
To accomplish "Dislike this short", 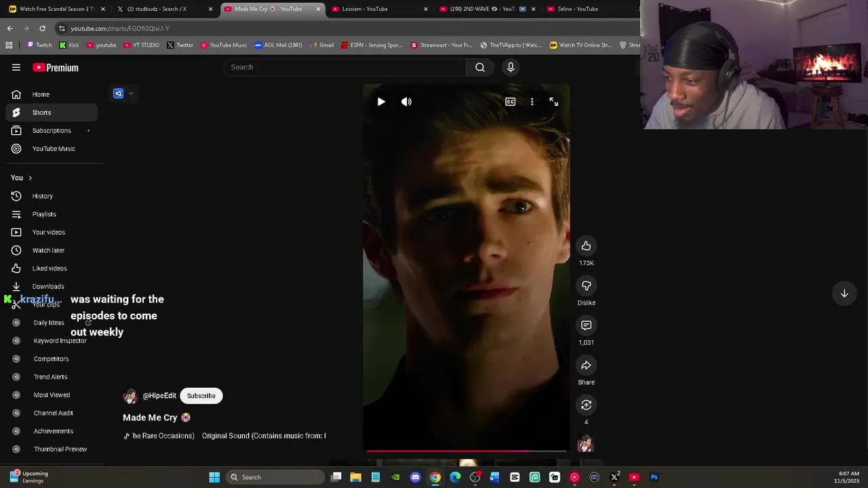I will pos(586,285).
